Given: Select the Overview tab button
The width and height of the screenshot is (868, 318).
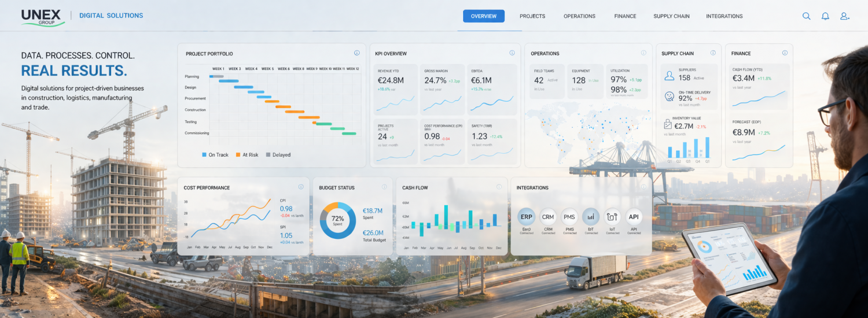Looking at the screenshot, I should click(x=483, y=16).
